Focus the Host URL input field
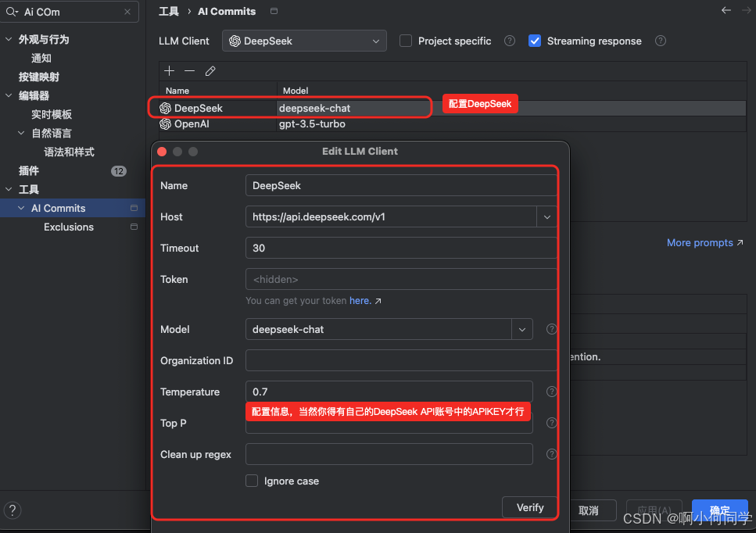Image resolution: width=756 pixels, height=533 pixels. pyautogui.click(x=391, y=216)
